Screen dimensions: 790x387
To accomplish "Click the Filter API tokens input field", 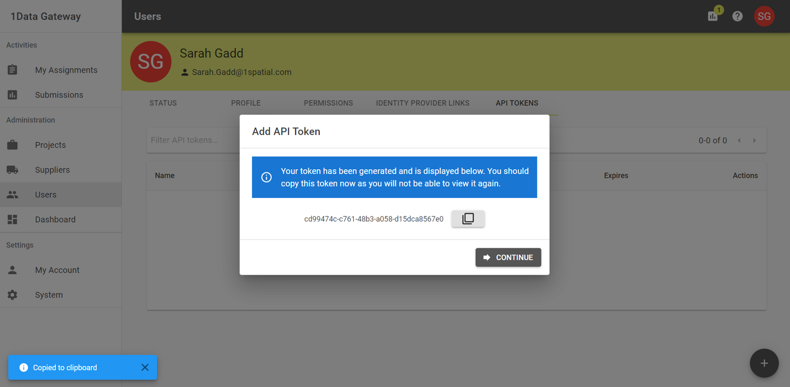I will tap(194, 140).
